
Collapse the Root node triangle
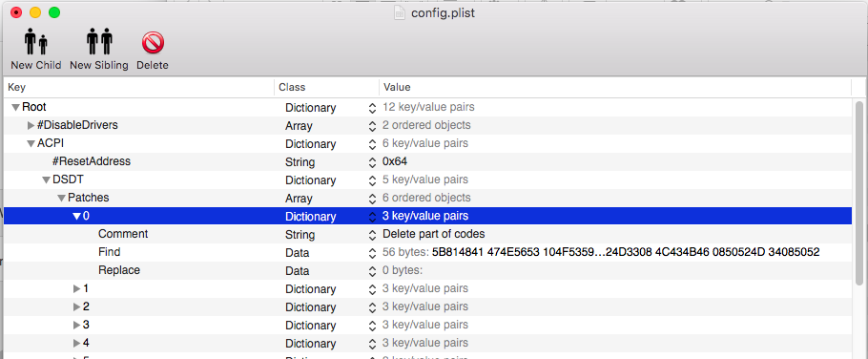click(x=15, y=108)
